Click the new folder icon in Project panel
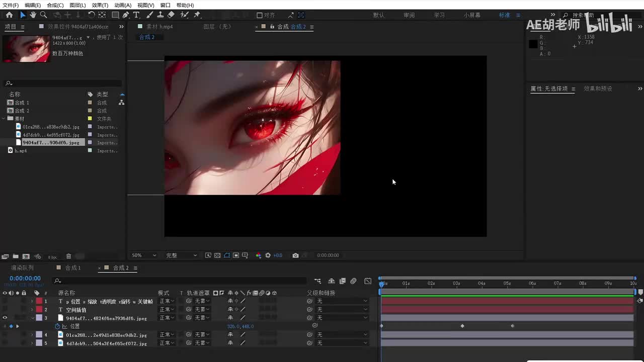This screenshot has width=644, height=362. [x=16, y=256]
